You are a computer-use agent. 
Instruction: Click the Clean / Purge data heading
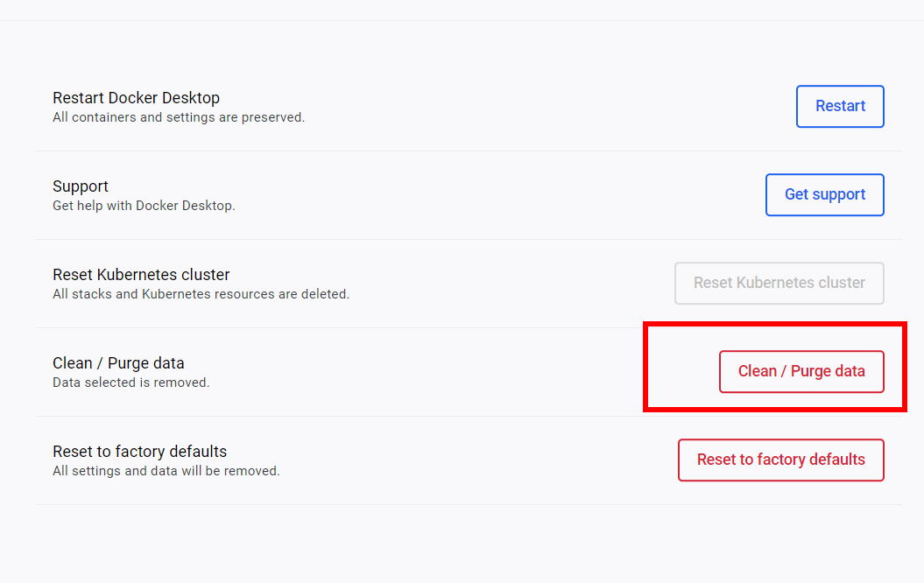(118, 363)
